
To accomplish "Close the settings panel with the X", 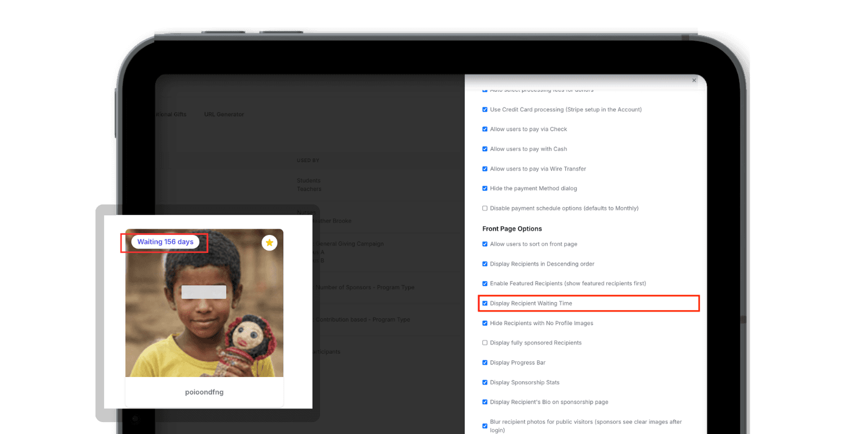I will coord(694,80).
